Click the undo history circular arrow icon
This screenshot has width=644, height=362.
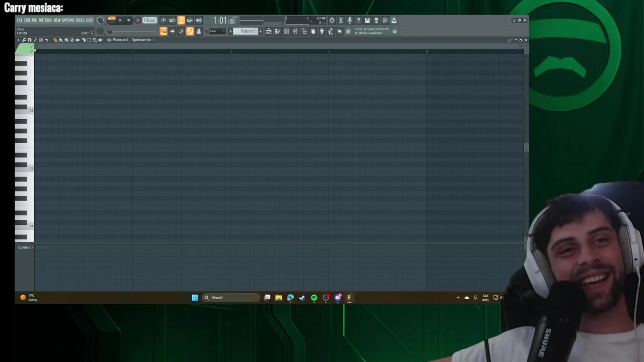click(332, 20)
